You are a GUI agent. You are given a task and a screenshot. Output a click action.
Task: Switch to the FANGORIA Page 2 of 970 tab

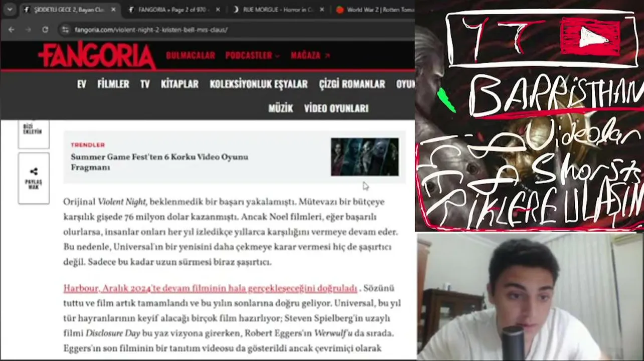[174, 10]
